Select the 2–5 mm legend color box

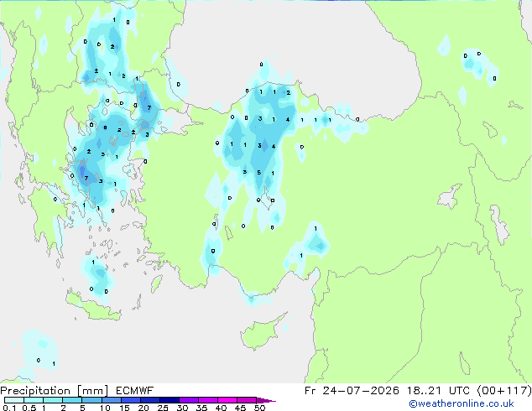coord(72,400)
